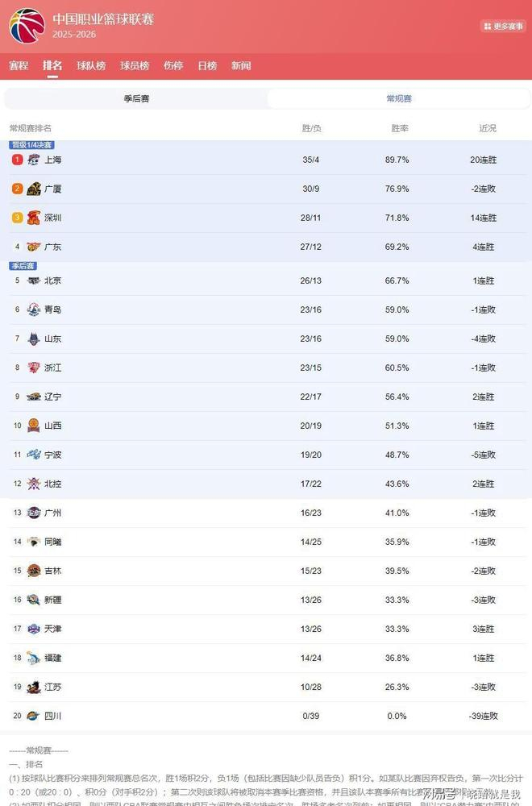
Task: Toggle standings to 常规赛 view
Action: (399, 98)
